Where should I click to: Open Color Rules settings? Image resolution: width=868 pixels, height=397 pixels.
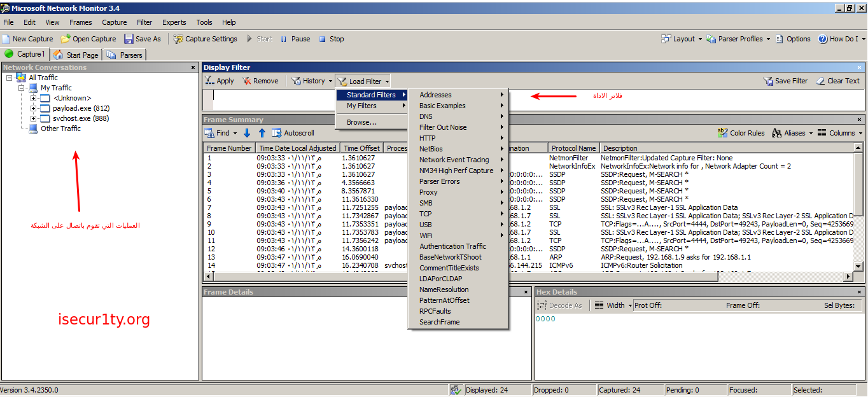(741, 133)
